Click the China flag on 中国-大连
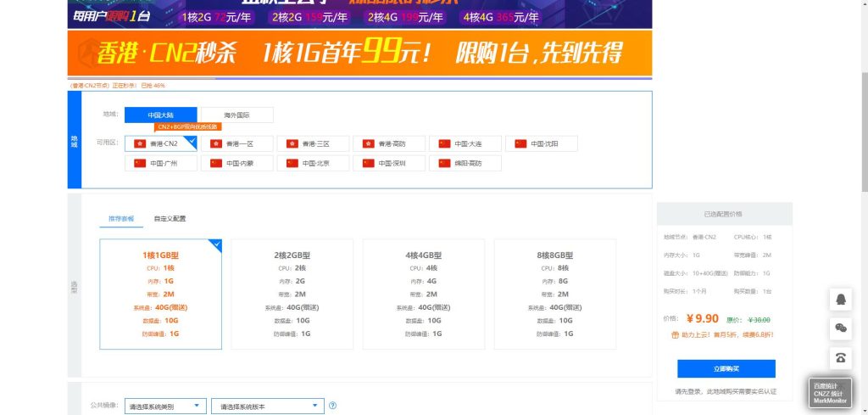Image resolution: width=868 pixels, height=415 pixels. coord(445,143)
